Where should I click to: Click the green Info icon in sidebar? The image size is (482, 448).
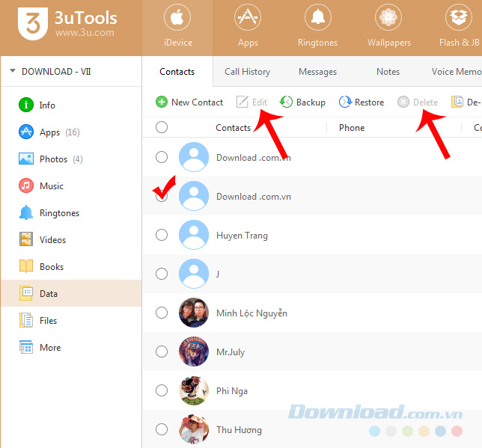click(x=26, y=105)
